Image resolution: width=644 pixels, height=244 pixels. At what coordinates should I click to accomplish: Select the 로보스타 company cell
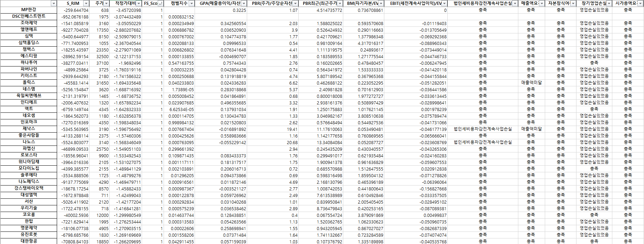coord(29,156)
